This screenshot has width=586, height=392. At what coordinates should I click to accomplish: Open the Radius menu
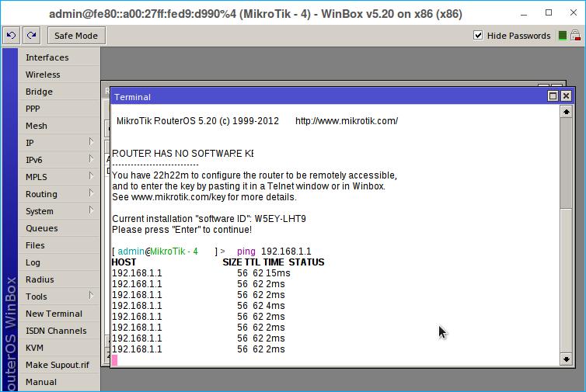point(59,279)
